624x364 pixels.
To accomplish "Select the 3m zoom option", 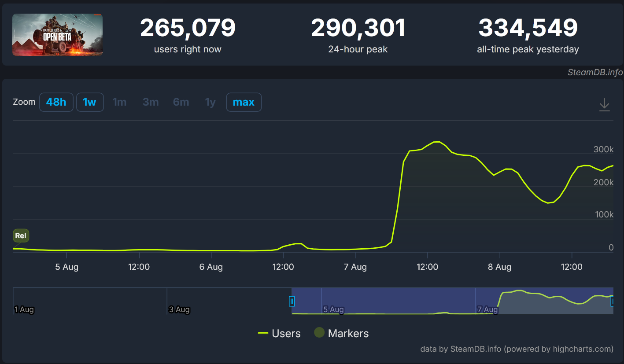I will (151, 102).
